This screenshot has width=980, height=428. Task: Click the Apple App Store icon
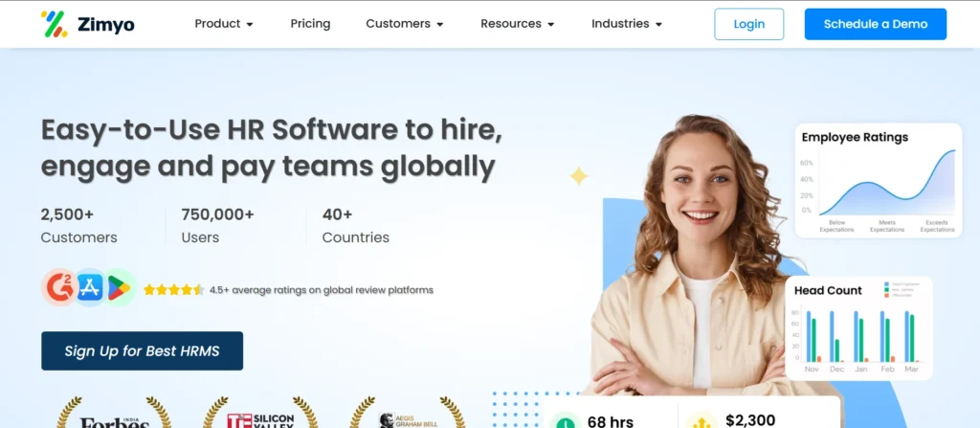coord(89,287)
